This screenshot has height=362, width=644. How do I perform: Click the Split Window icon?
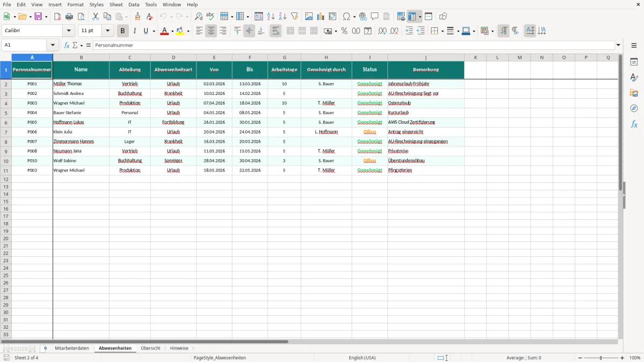pos(428,17)
